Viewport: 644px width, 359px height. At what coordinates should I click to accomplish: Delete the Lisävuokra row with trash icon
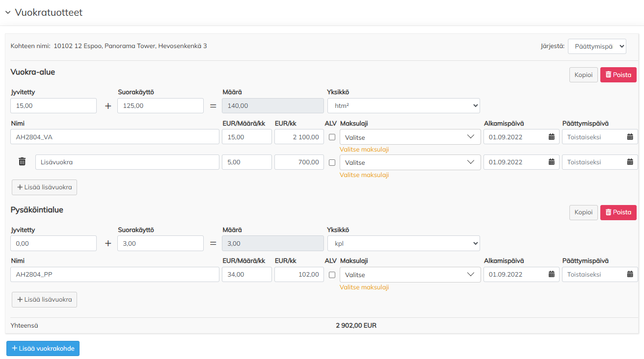coord(22,162)
